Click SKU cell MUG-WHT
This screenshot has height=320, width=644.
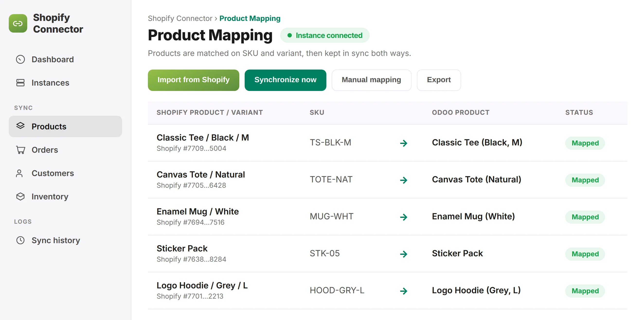tap(331, 216)
